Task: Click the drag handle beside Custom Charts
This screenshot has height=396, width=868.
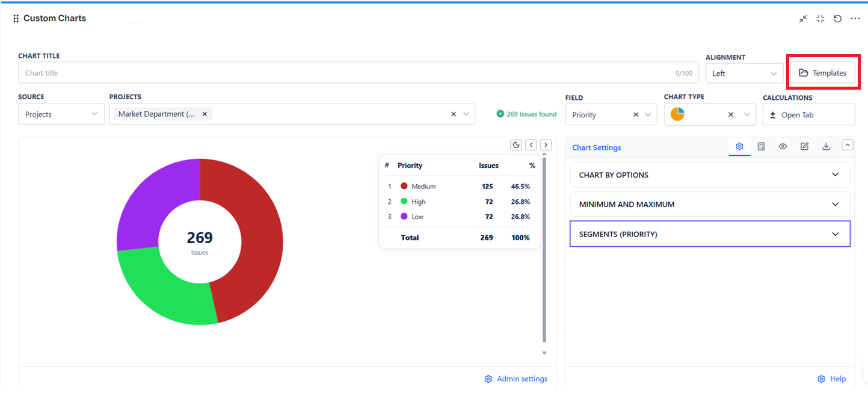Action: point(16,19)
